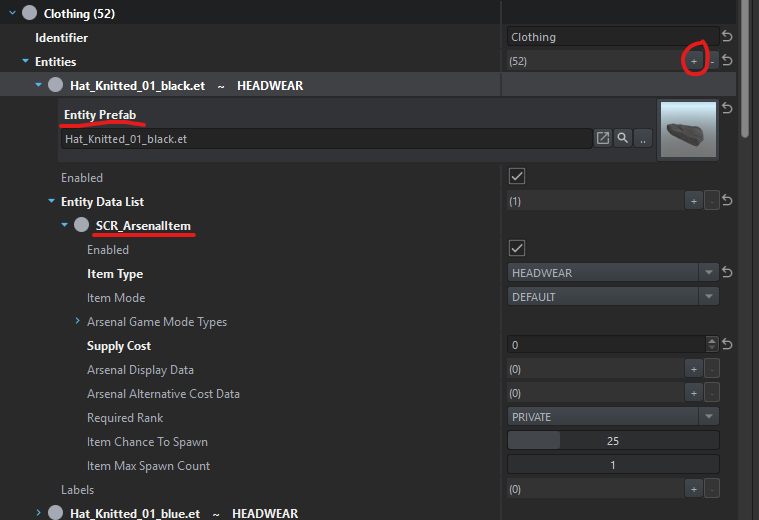Remove Arsenal Alternative Cost Data entry
Screen dimensions: 759x520
tap(712, 393)
